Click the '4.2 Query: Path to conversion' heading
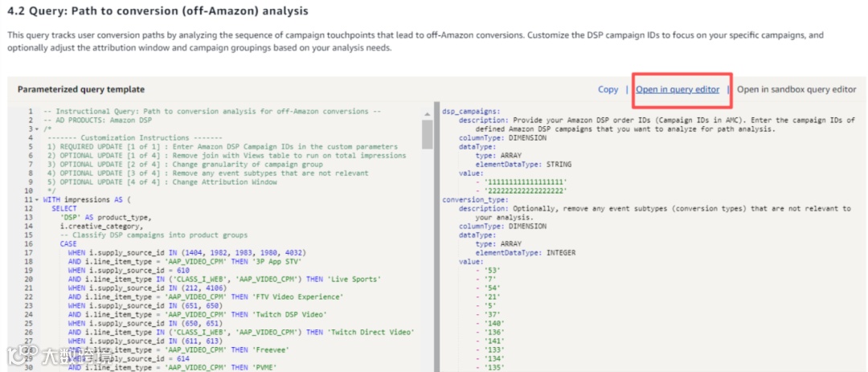The width and height of the screenshot is (868, 372). pyautogui.click(x=158, y=10)
